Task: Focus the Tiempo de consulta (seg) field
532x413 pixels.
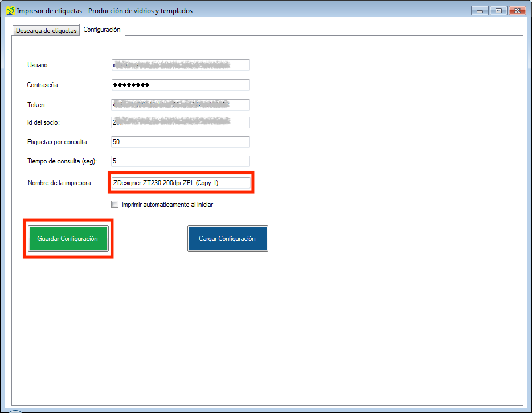Action: pyautogui.click(x=181, y=161)
